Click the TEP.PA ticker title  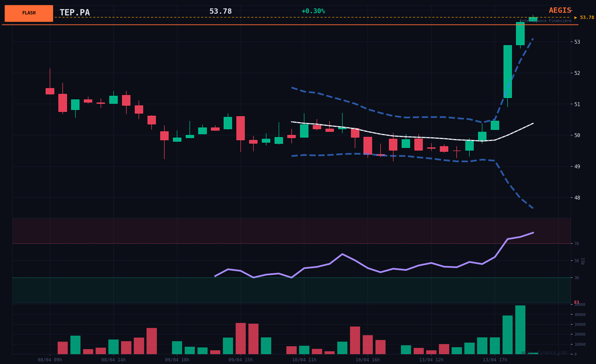tap(74, 12)
